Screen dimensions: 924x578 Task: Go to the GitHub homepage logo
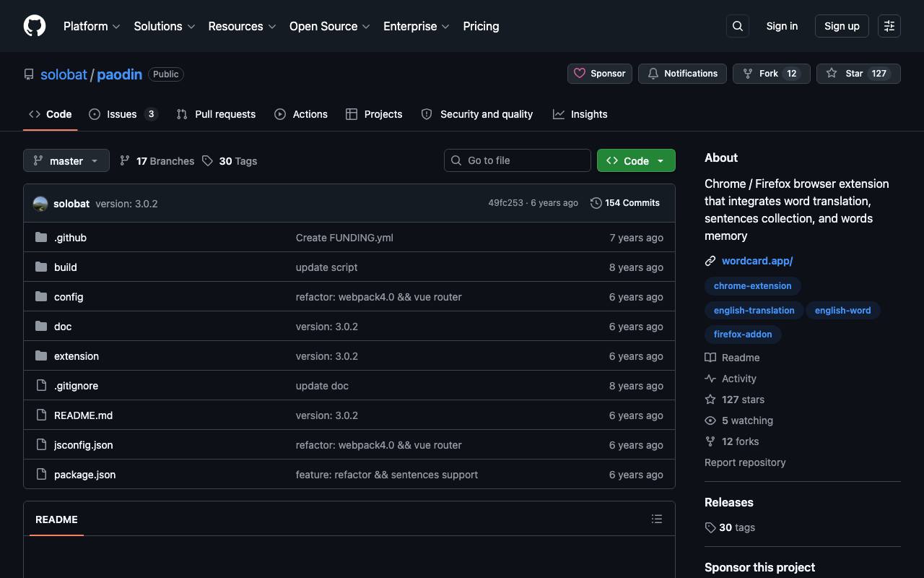click(x=35, y=26)
